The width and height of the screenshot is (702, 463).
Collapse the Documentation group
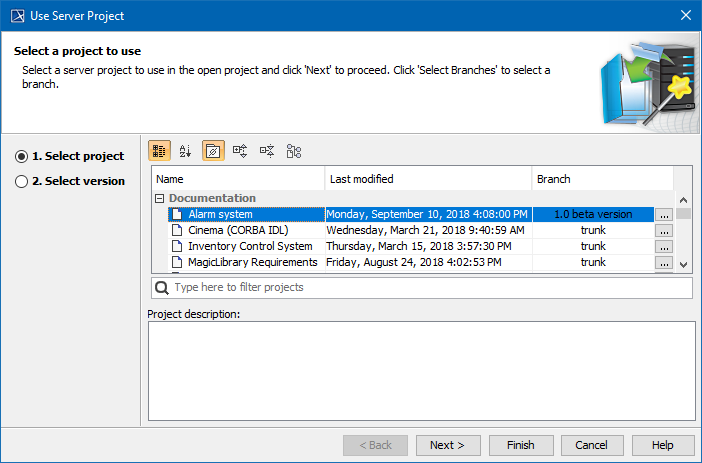coord(160,198)
